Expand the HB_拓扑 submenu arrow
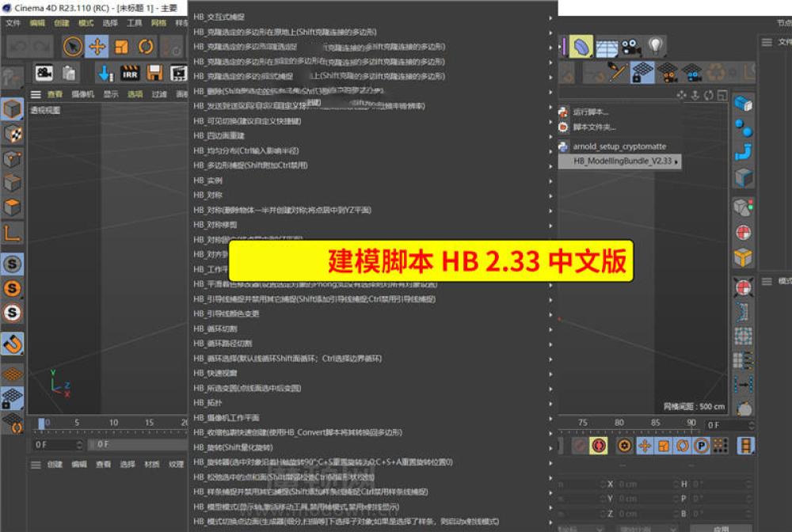 tap(550, 404)
